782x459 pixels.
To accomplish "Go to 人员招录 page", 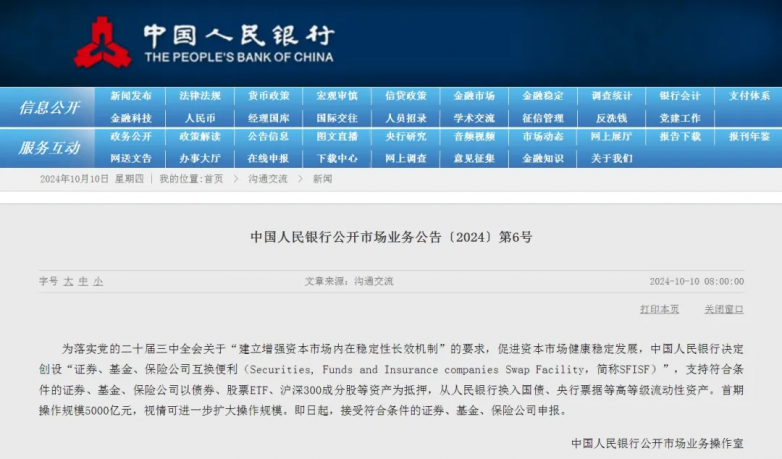I will tap(405, 118).
